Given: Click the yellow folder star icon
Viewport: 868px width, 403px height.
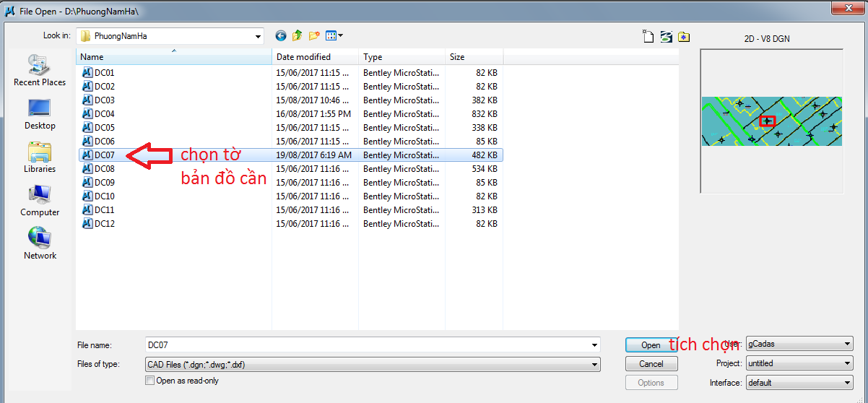Looking at the screenshot, I should tap(683, 37).
